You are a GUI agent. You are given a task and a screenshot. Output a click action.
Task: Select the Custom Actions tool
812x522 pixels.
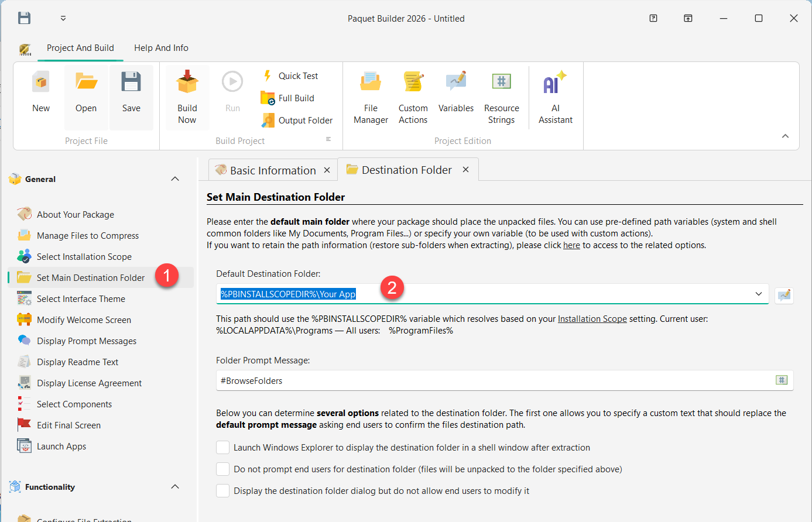click(x=413, y=97)
